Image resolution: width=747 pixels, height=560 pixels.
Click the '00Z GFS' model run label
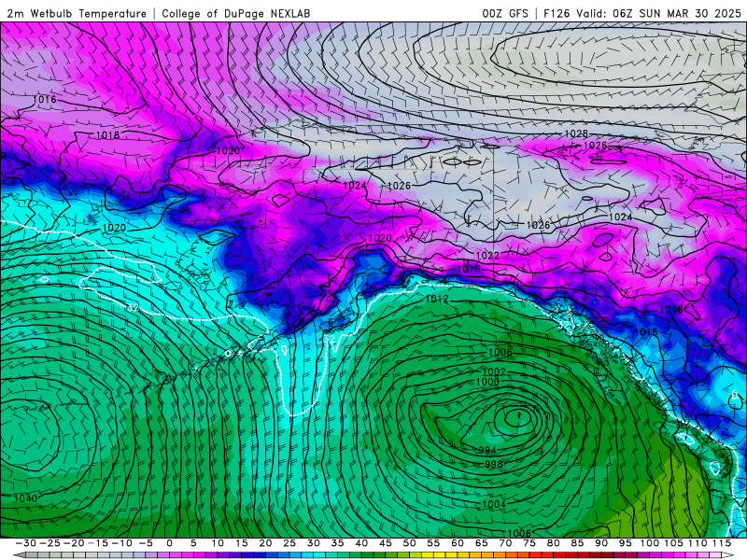505,14
